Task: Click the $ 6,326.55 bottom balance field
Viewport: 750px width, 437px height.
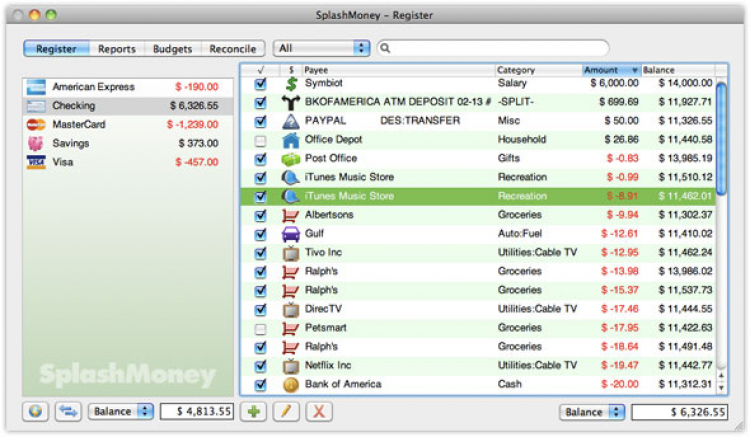Action: pos(680,412)
